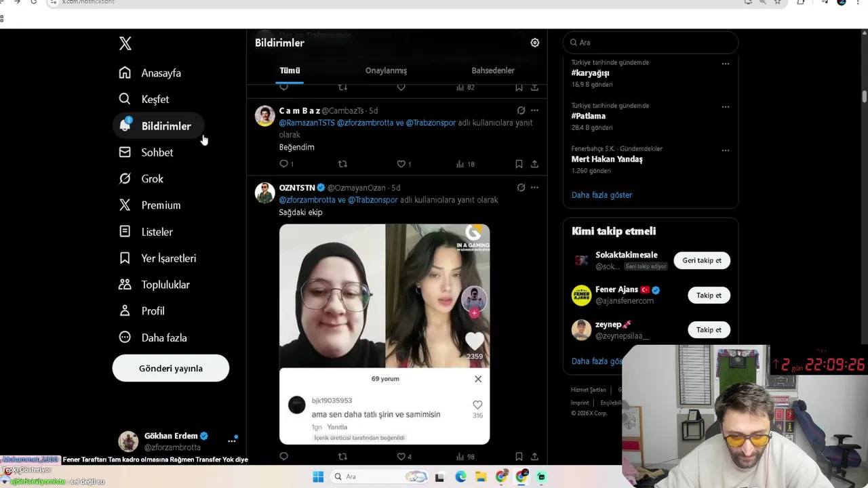The height and width of the screenshot is (488, 868).
Task: Open Profil page
Action: [142, 311]
